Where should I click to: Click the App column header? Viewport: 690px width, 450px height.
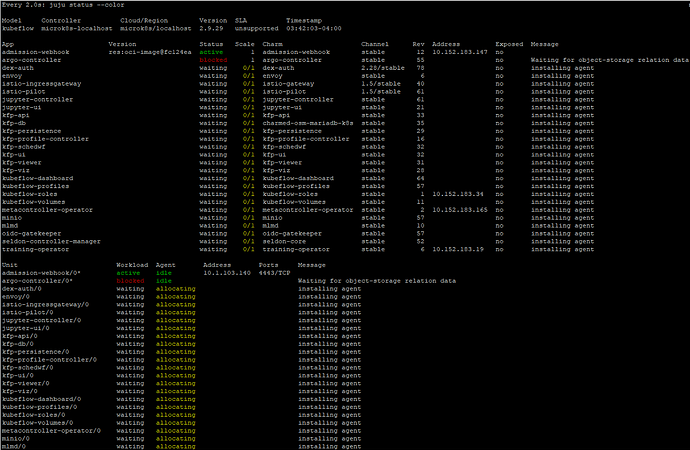coord(8,44)
